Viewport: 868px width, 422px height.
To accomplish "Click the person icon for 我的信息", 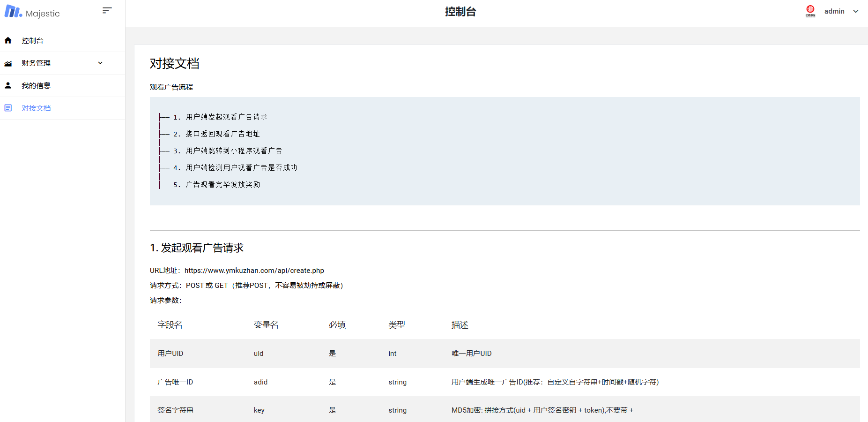I will click(x=8, y=85).
